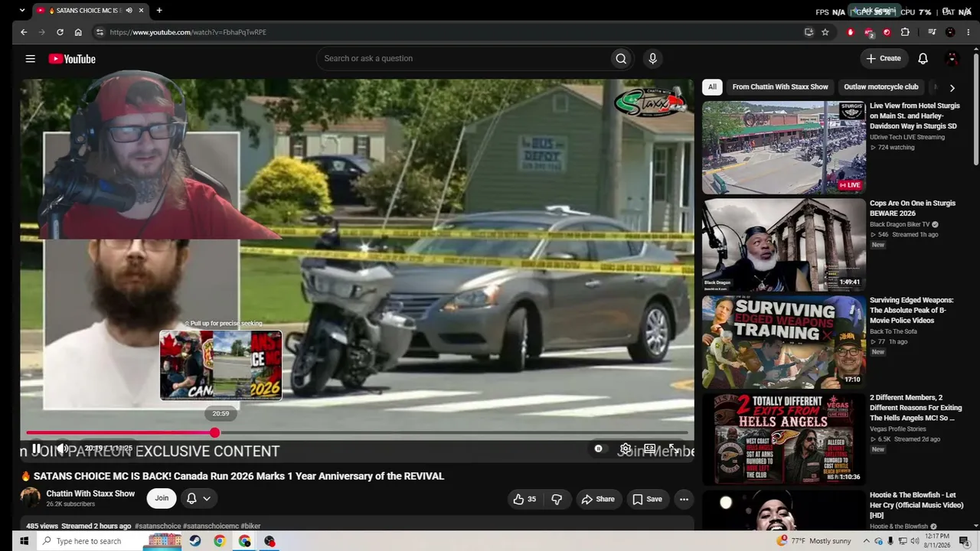
Task: Seek using the video progress bar
Action: [x=358, y=433]
